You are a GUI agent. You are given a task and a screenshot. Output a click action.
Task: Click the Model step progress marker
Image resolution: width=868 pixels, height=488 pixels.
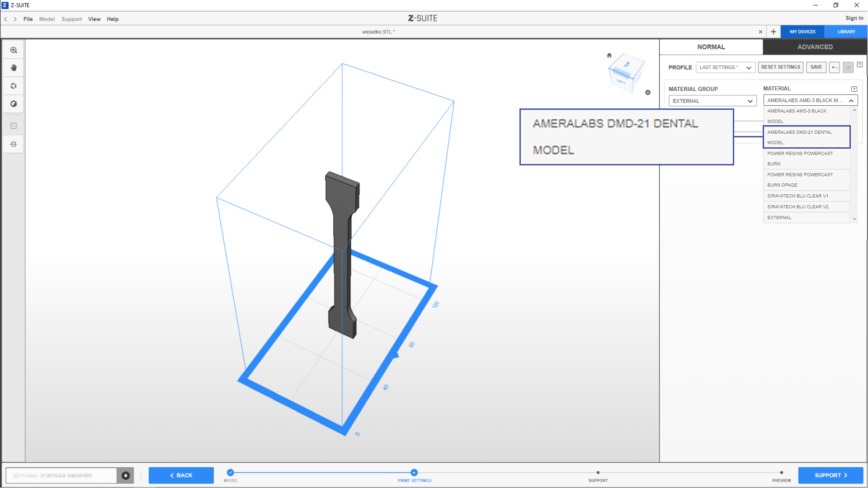pyautogui.click(x=231, y=473)
